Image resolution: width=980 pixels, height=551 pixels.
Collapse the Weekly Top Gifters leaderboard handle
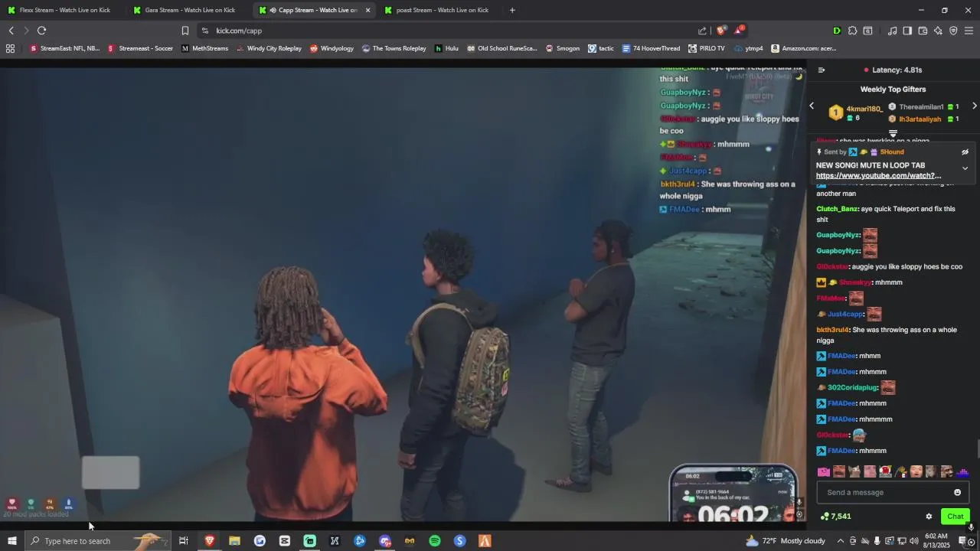pyautogui.click(x=893, y=133)
